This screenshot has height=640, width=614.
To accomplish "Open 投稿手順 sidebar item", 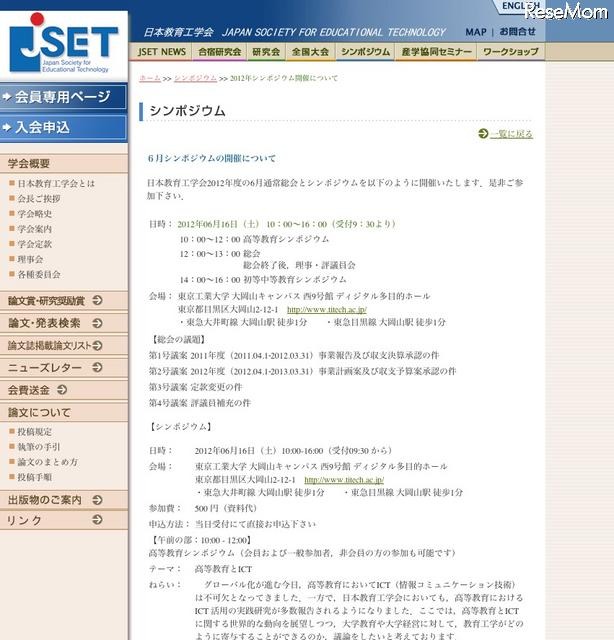I will coord(35,477).
